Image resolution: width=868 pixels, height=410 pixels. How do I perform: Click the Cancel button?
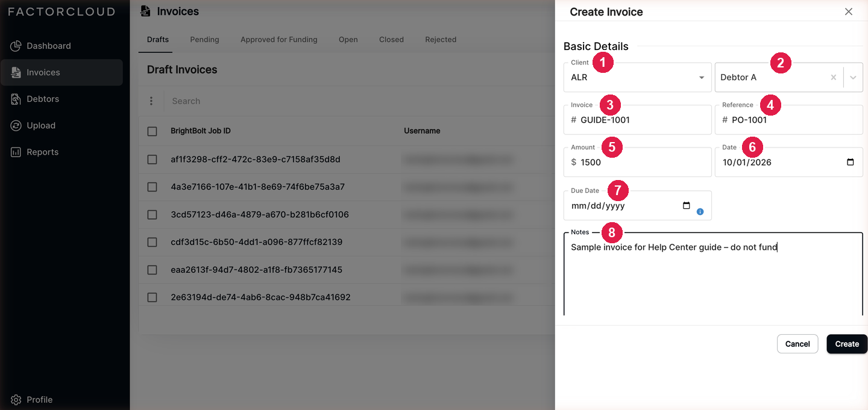coord(797,344)
